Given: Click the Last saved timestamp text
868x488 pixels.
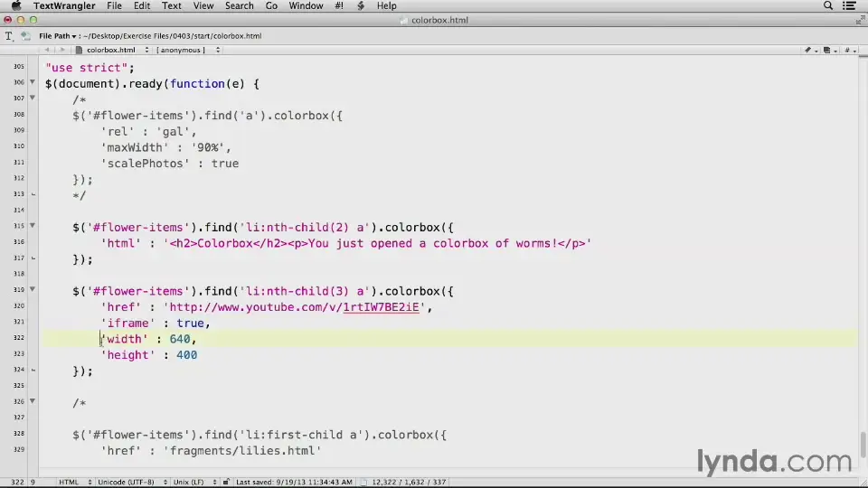Looking at the screenshot, I should (294, 482).
